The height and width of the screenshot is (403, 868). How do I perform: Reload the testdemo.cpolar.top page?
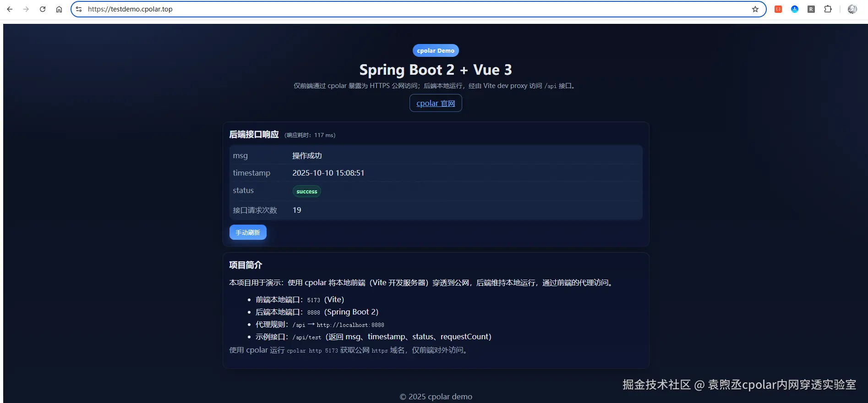(43, 9)
